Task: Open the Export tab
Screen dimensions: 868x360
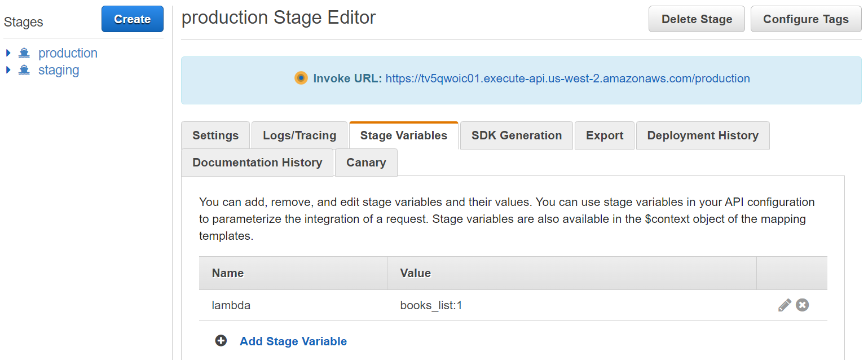Action: [605, 135]
